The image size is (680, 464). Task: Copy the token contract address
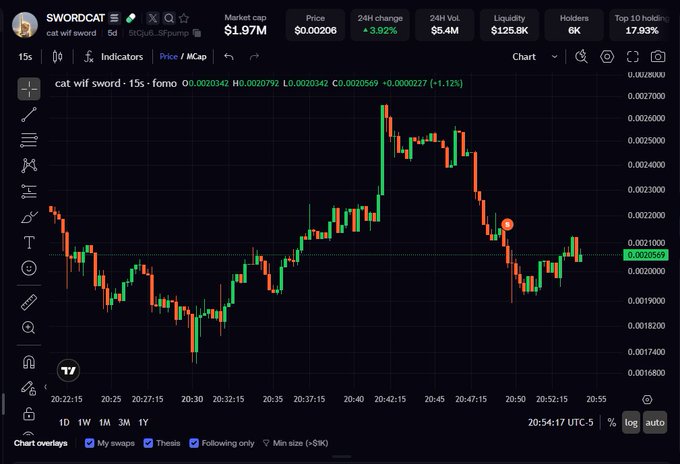[x=197, y=33]
